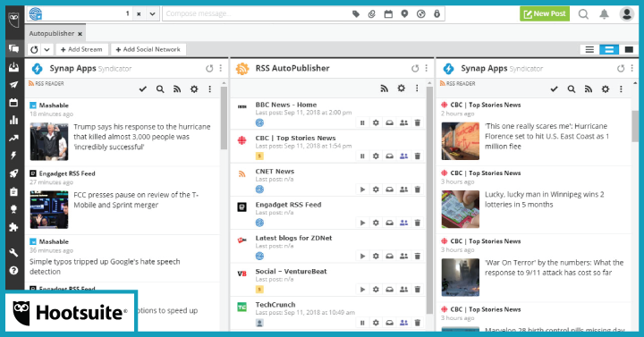Open more options in right RSS reader toolbar

[621, 89]
